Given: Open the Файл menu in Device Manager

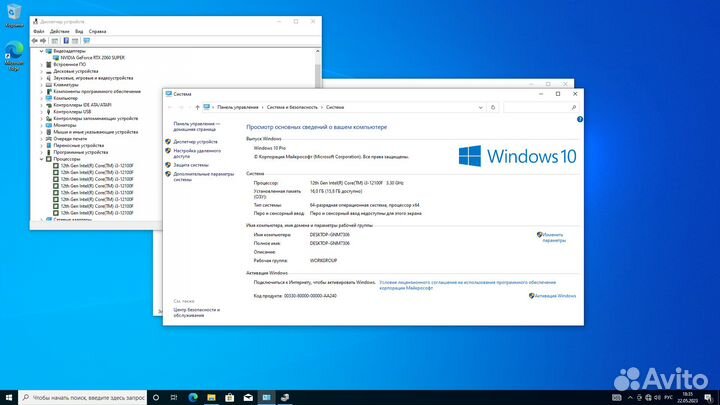Looking at the screenshot, I should pyautogui.click(x=39, y=31).
